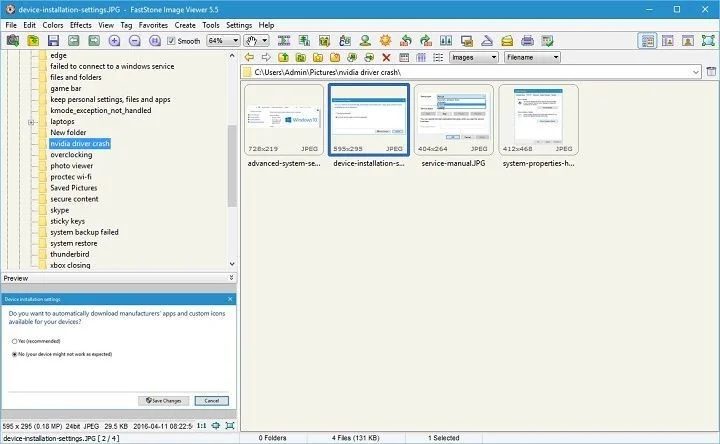Click the sun adjust-lighting icon

point(386,41)
